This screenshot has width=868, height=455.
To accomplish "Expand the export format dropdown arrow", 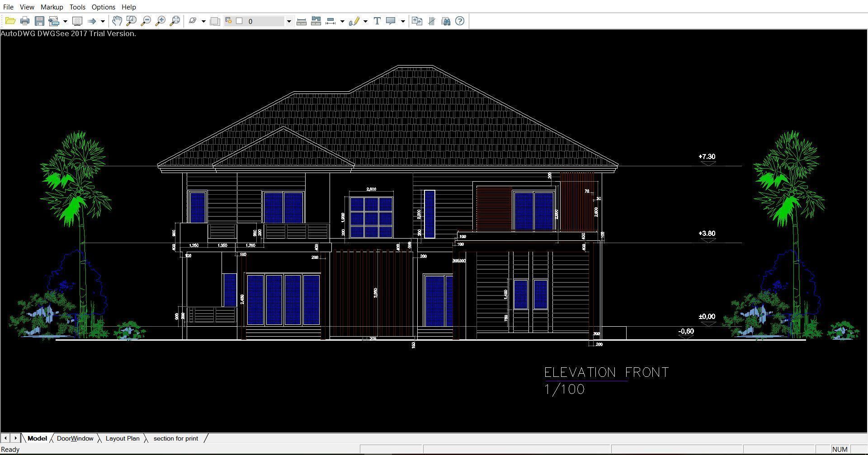I will pos(65,21).
